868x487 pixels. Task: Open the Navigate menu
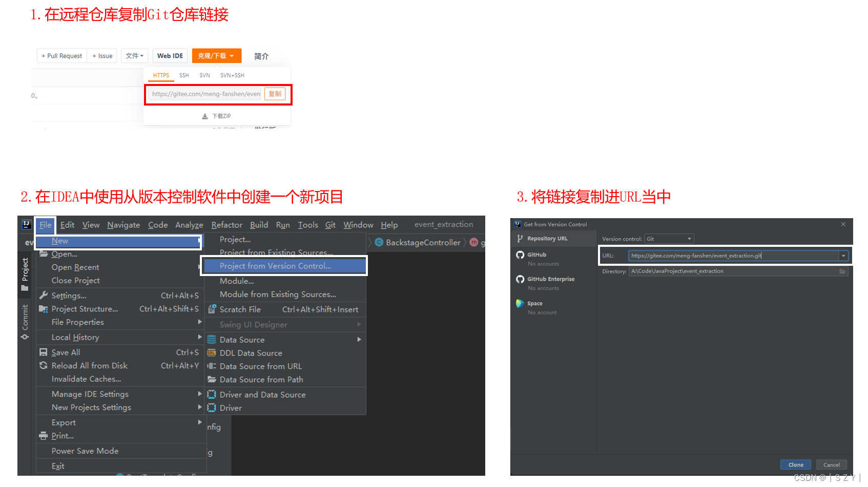click(x=123, y=225)
